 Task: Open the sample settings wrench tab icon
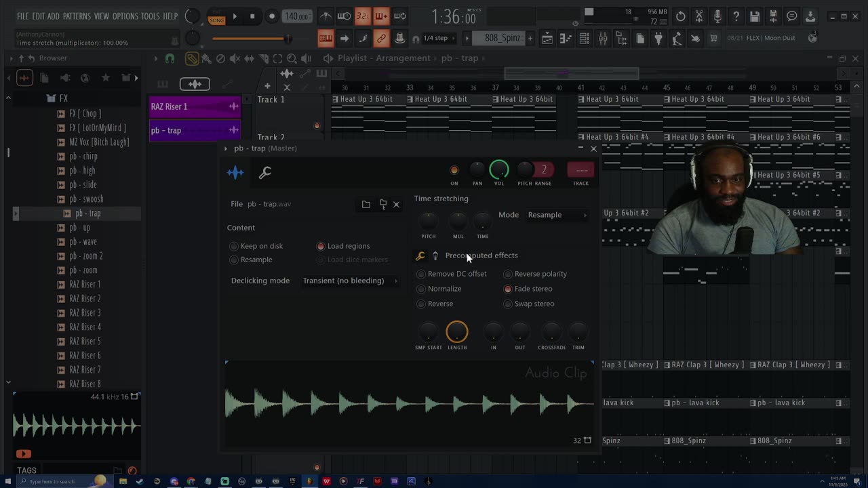[x=265, y=173]
